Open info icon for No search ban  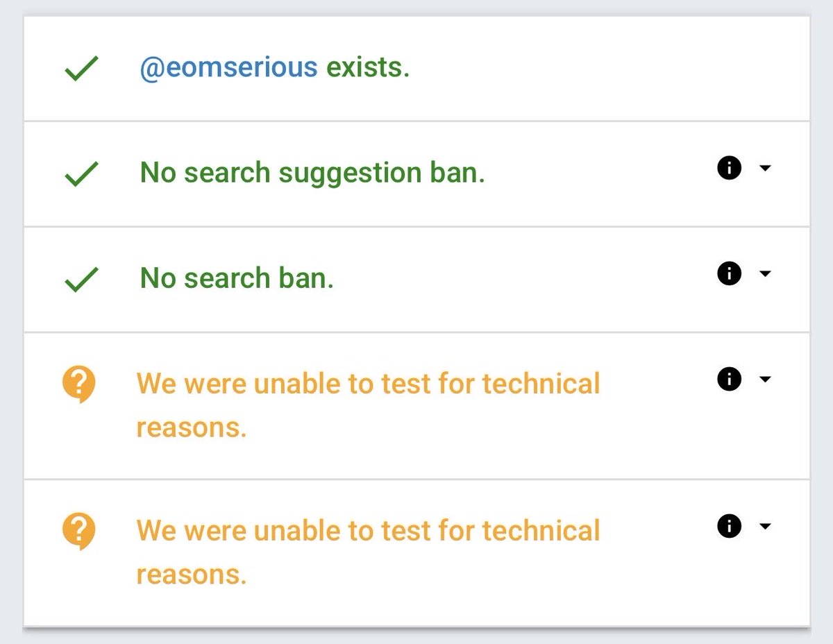[x=729, y=273]
